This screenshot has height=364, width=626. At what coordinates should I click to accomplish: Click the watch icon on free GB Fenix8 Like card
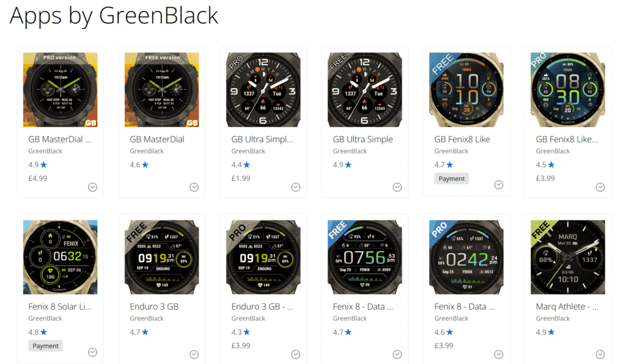coord(499,184)
